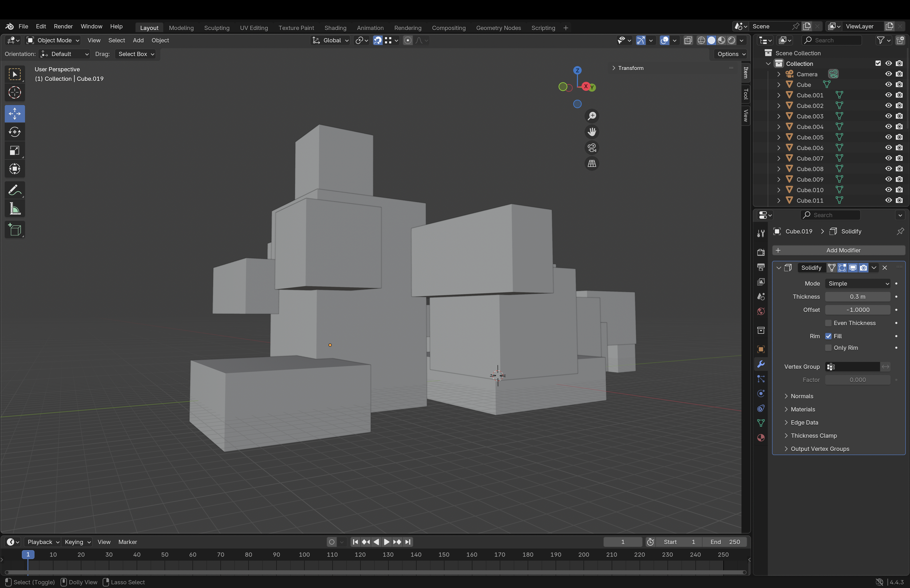Toggle camera view in viewport
This screenshot has height=588, width=910.
point(591,147)
